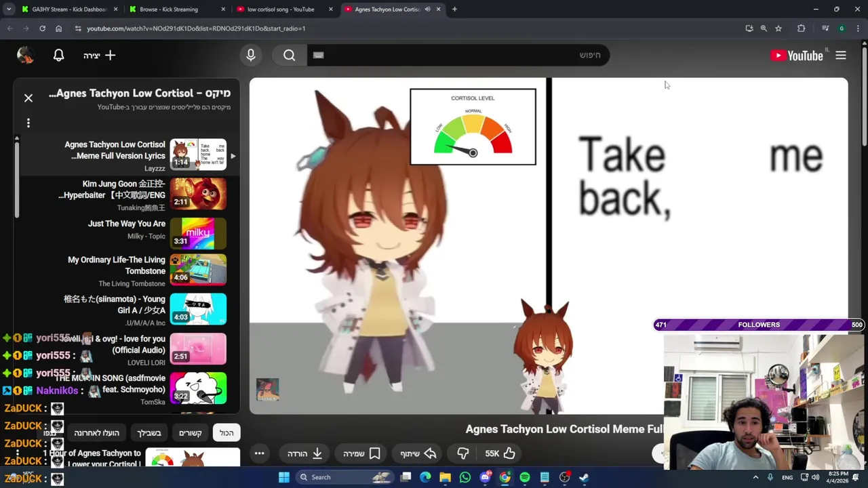
Task: Click the channel watermark on the video
Action: pos(267,390)
